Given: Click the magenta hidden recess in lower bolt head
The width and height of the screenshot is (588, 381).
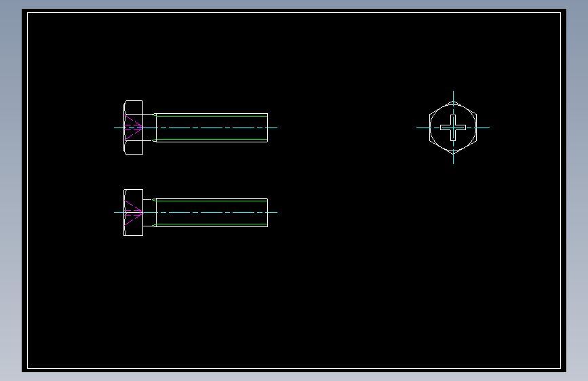Looking at the screenshot, I should point(134,213).
